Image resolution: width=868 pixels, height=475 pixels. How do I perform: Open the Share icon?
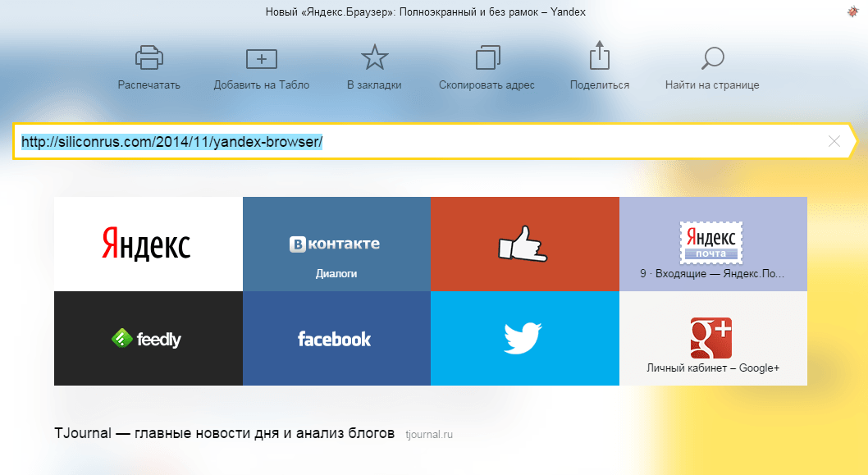[x=600, y=55]
